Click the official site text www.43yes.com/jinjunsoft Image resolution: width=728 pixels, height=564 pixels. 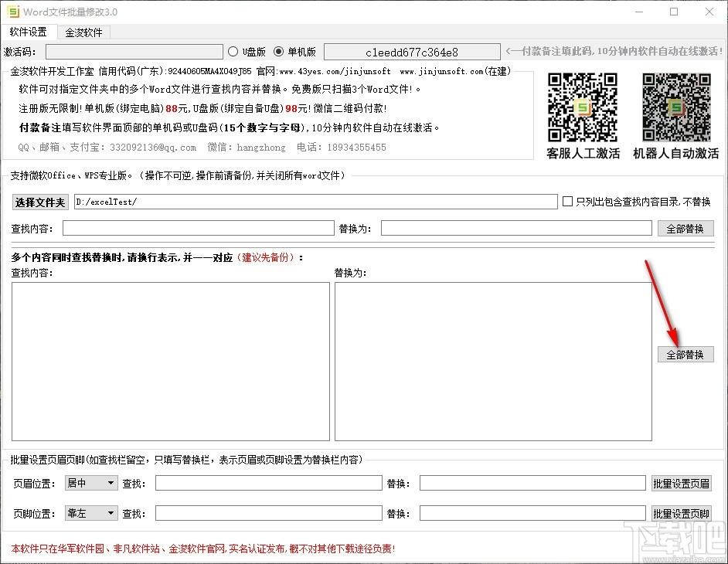(335, 72)
